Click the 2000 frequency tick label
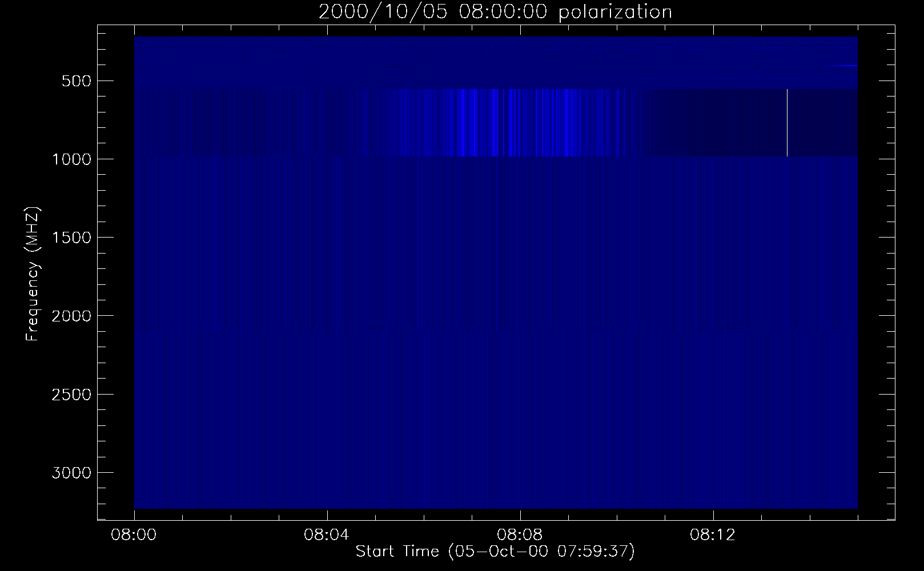 click(x=71, y=316)
